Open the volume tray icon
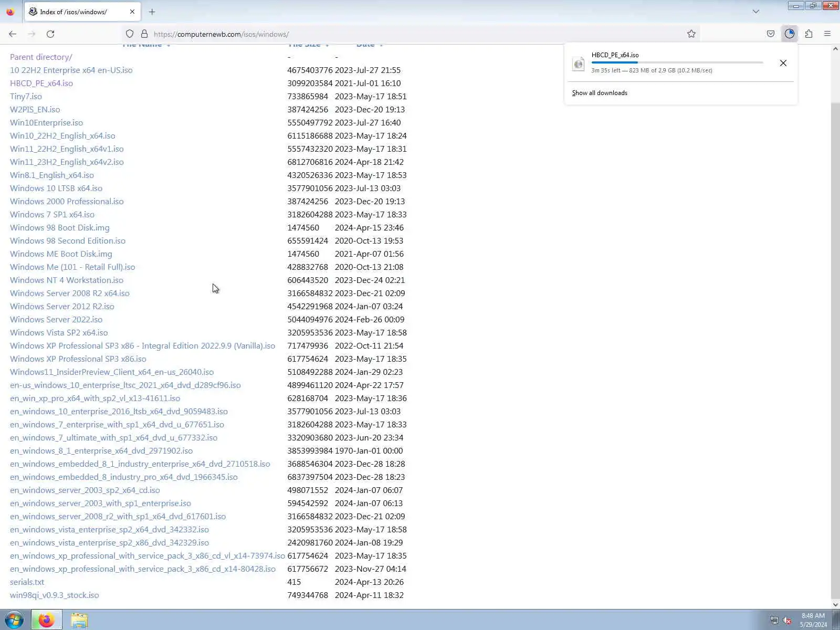Screen dimensions: 840x630 (x=787, y=621)
